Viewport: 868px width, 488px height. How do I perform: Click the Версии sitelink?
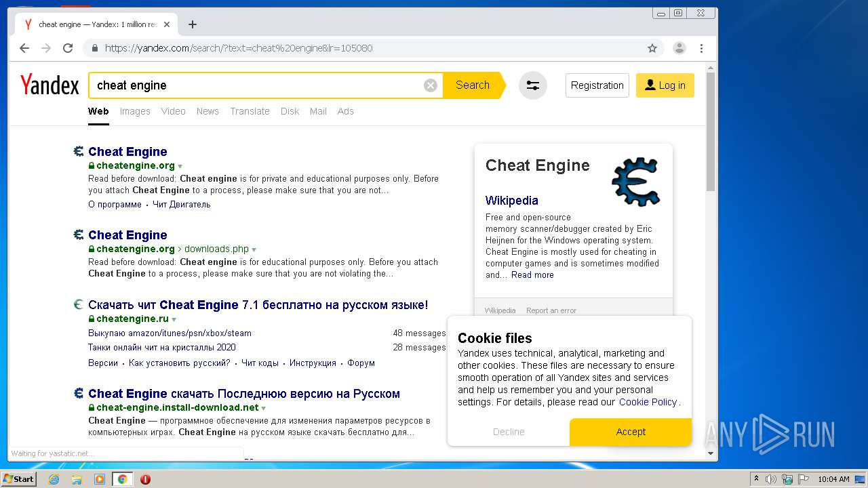(x=103, y=363)
